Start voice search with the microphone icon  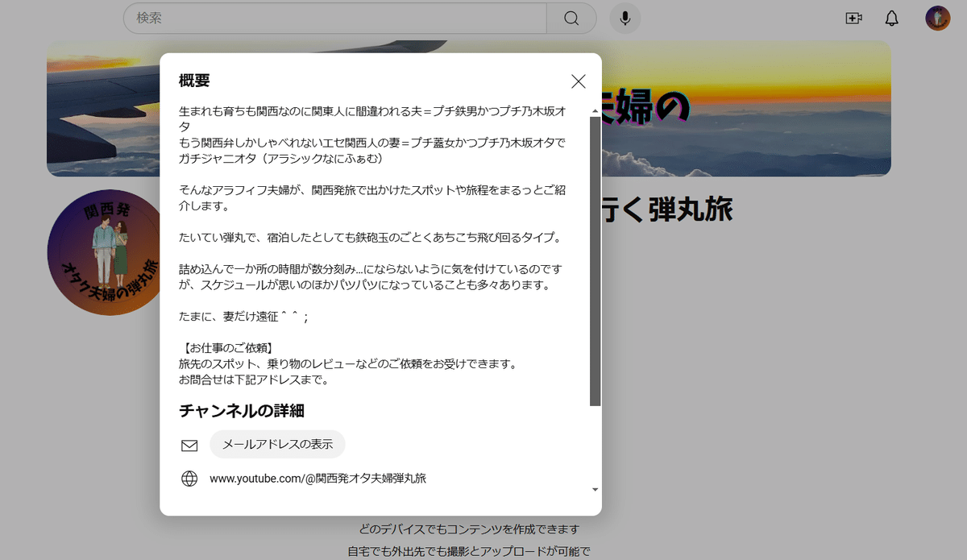[x=625, y=18]
